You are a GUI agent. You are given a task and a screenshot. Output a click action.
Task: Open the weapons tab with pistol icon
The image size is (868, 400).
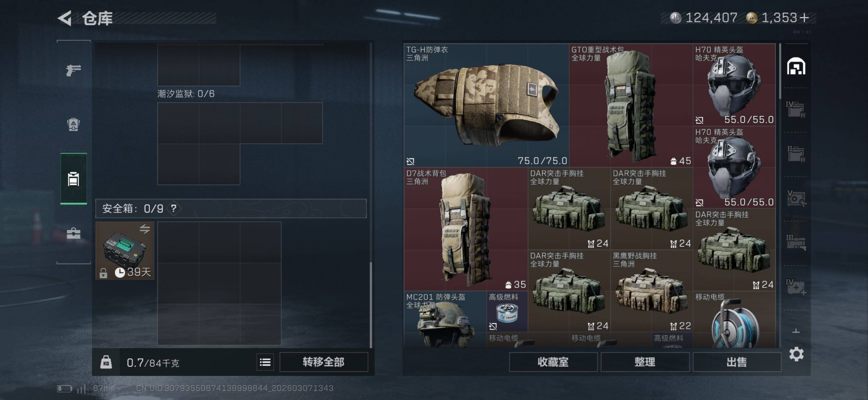(x=74, y=70)
